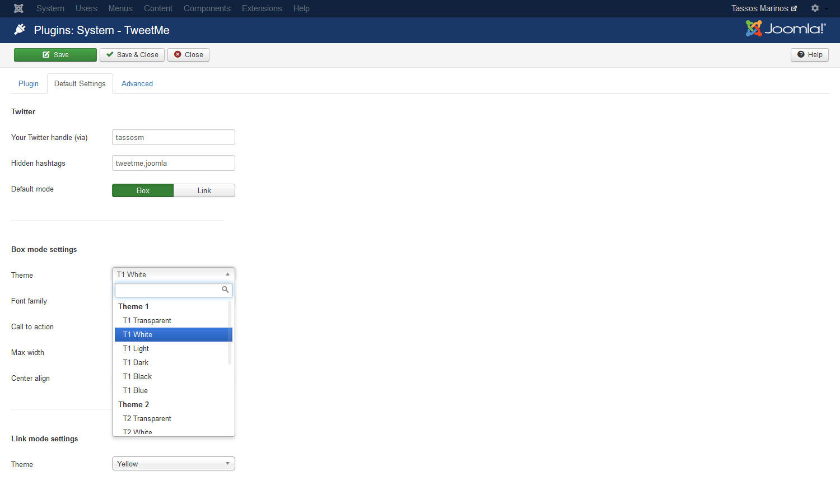The height and width of the screenshot is (504, 840).
Task: Click the magnifier icon in theme search
Action: (x=225, y=290)
